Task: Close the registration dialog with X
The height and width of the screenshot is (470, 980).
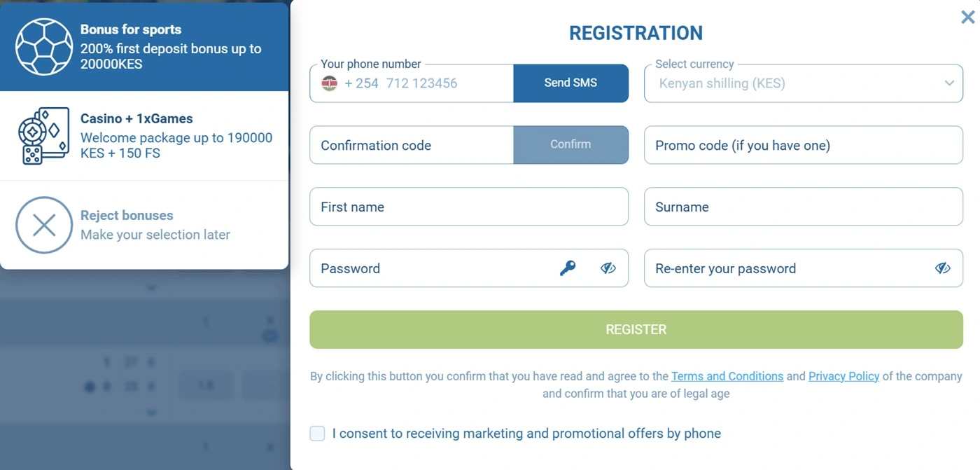Action: pyautogui.click(x=967, y=18)
